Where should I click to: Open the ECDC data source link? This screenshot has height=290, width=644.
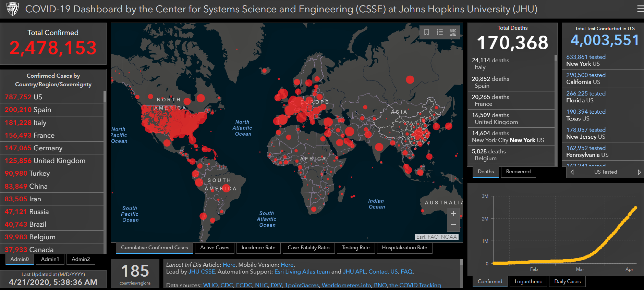pos(244,285)
